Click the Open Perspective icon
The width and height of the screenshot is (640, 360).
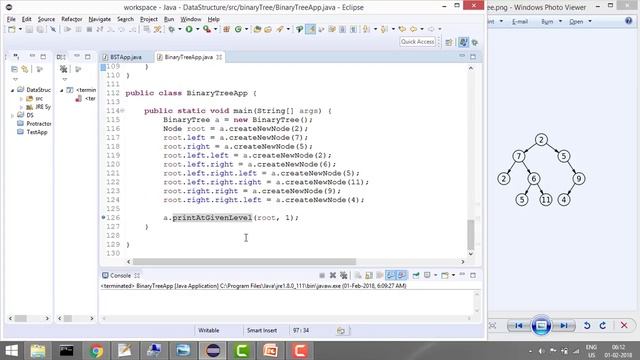point(449,42)
